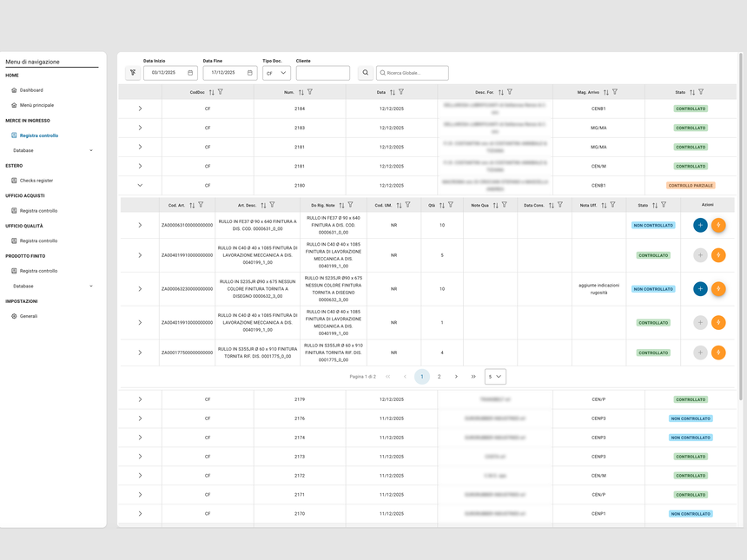This screenshot has height=560, width=747.
Task: Open calendar picker for Data Fine
Action: (250, 73)
